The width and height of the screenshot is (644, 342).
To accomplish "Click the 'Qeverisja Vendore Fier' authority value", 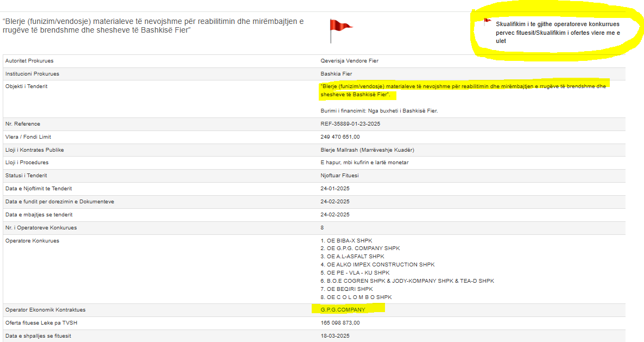I will (x=349, y=61).
